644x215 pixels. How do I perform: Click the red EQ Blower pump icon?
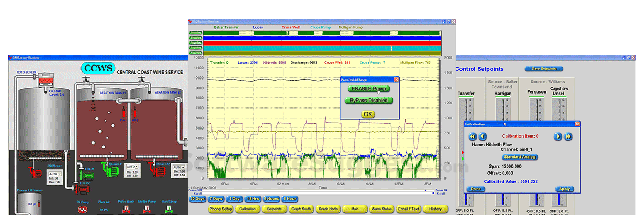[37, 174]
